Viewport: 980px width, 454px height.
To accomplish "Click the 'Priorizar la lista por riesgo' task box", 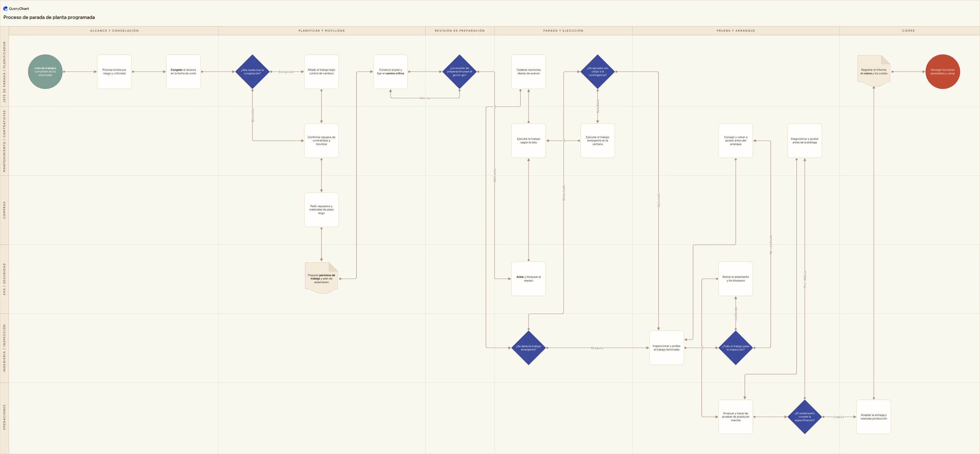I will click(114, 72).
